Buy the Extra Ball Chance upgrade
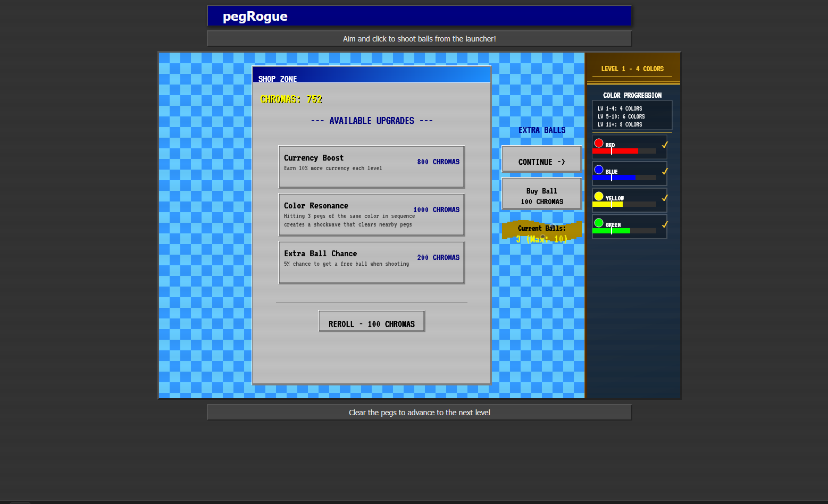This screenshot has height=504, width=828. point(371,262)
